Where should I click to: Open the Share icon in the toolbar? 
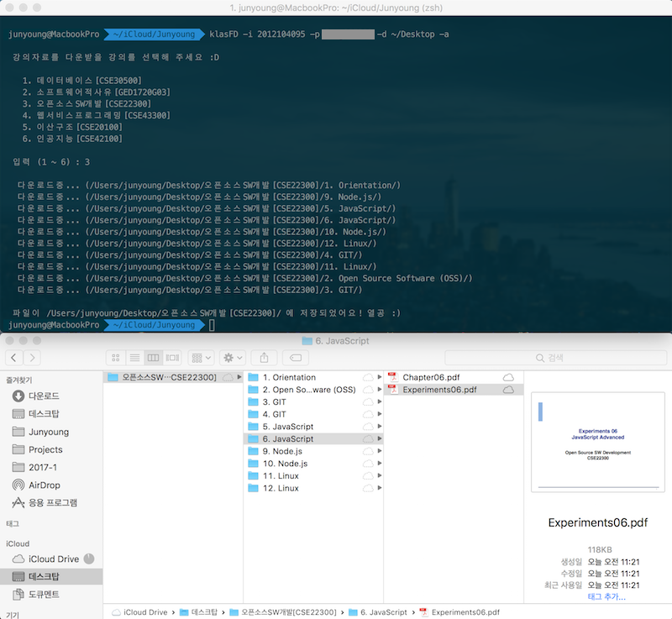pos(264,358)
